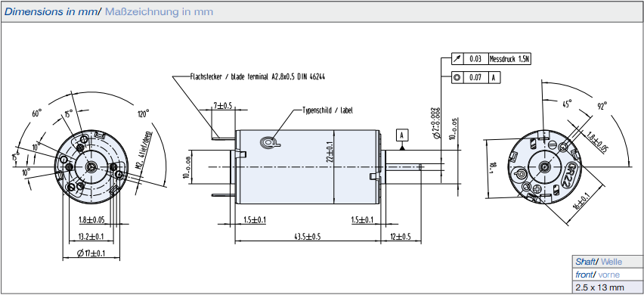This screenshot has height=295, width=644.
Task: Click the 12±0.5 shaft length dimension
Action: click(x=401, y=237)
